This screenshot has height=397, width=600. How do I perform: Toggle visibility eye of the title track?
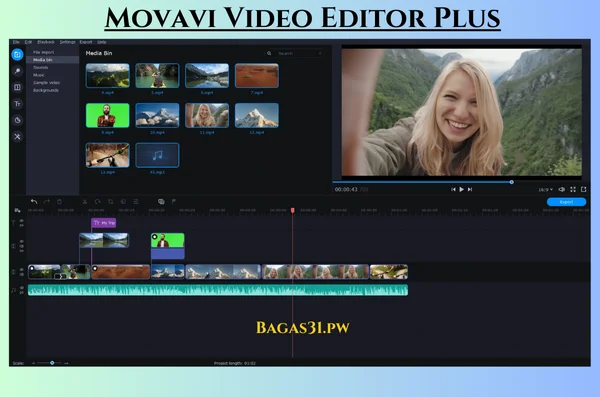[x=21, y=221]
